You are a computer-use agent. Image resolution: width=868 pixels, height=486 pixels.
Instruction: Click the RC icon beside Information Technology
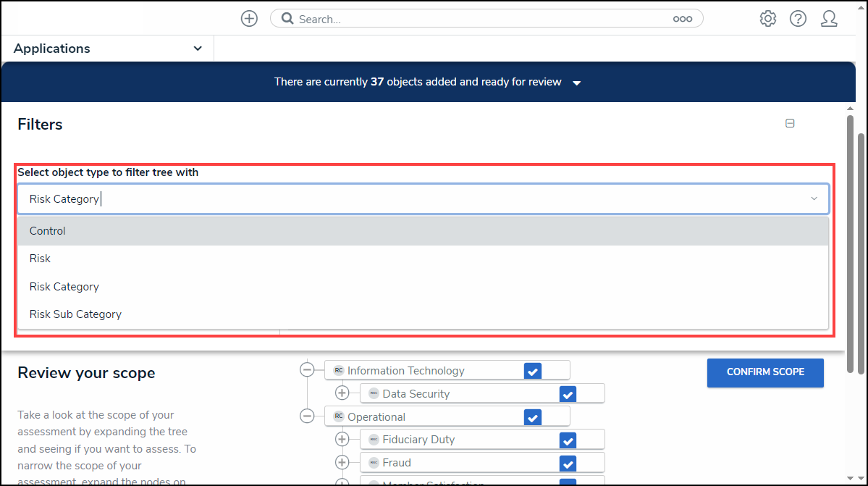coord(338,371)
